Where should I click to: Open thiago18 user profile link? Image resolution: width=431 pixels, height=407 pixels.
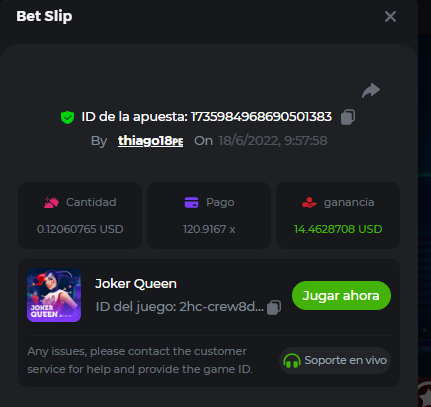[x=150, y=141]
